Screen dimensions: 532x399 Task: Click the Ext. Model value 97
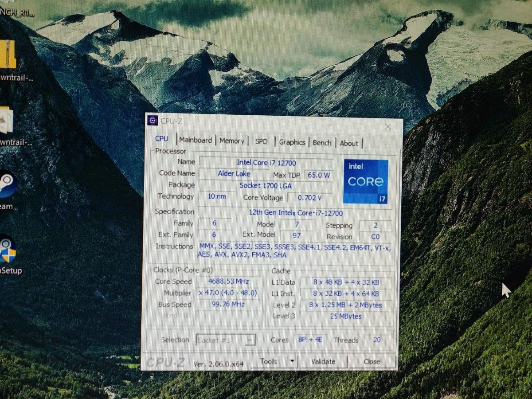tap(297, 235)
